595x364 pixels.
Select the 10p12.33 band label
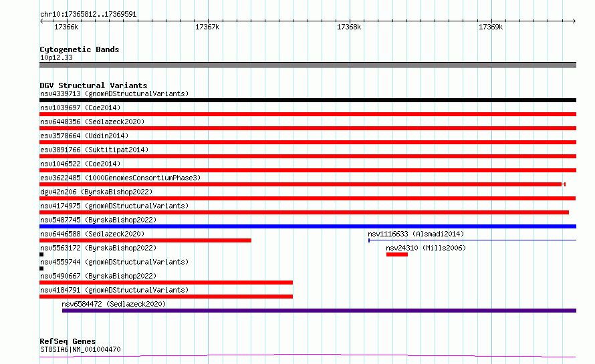(56, 57)
